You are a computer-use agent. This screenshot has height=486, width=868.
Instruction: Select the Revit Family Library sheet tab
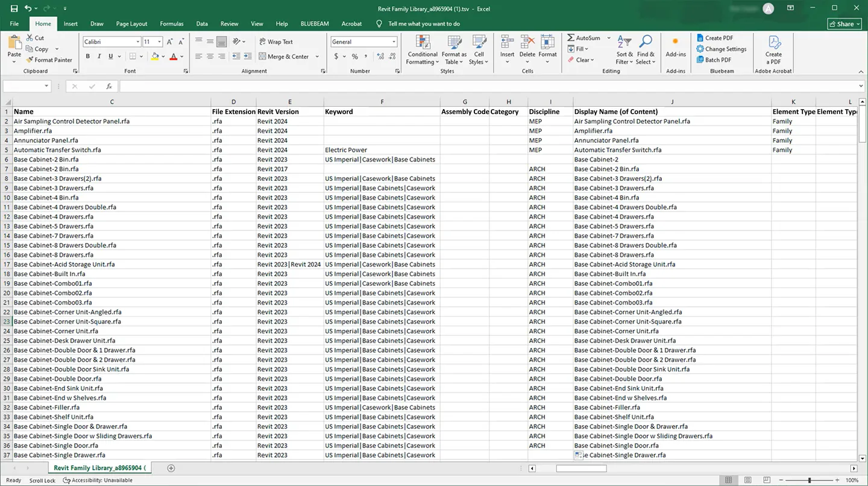point(99,468)
